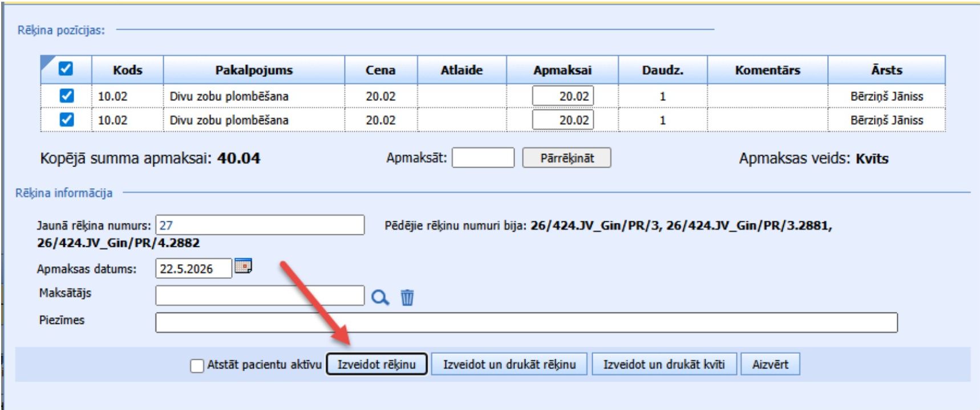Enable Atstāt pacientu aktīvu checkbox
This screenshot has height=410, width=980.
tap(197, 366)
